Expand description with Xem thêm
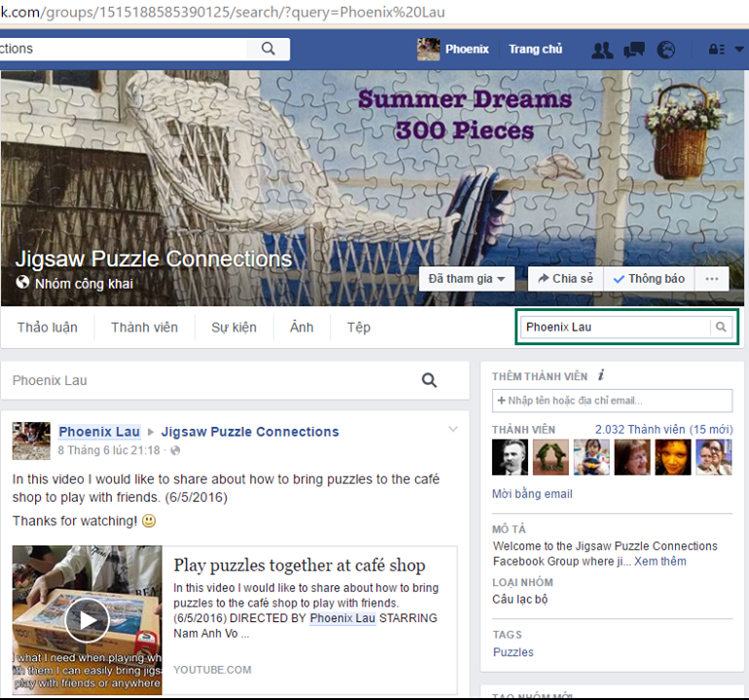749x700 pixels. 660,562
